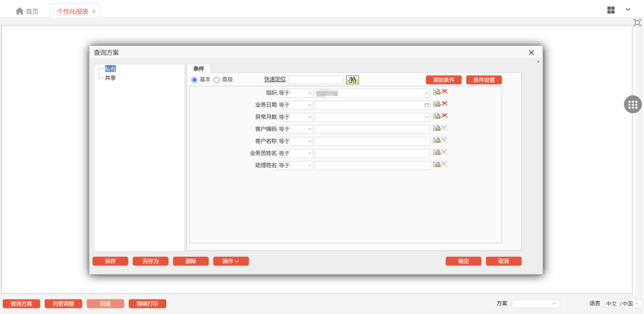The image size is (644, 314).
Task: Click the gray X for 业务员姓名 row
Action: [x=445, y=152]
